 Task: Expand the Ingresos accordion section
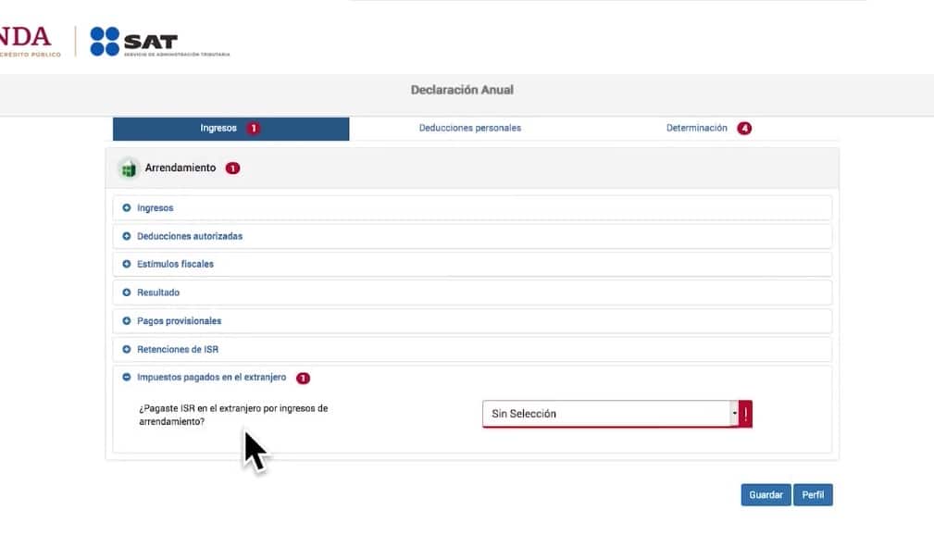click(155, 208)
